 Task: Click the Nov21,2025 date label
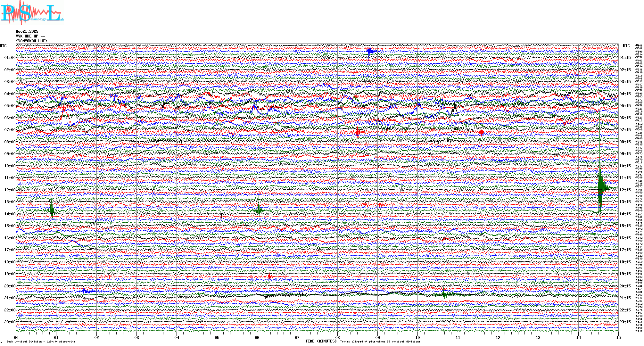27,31
